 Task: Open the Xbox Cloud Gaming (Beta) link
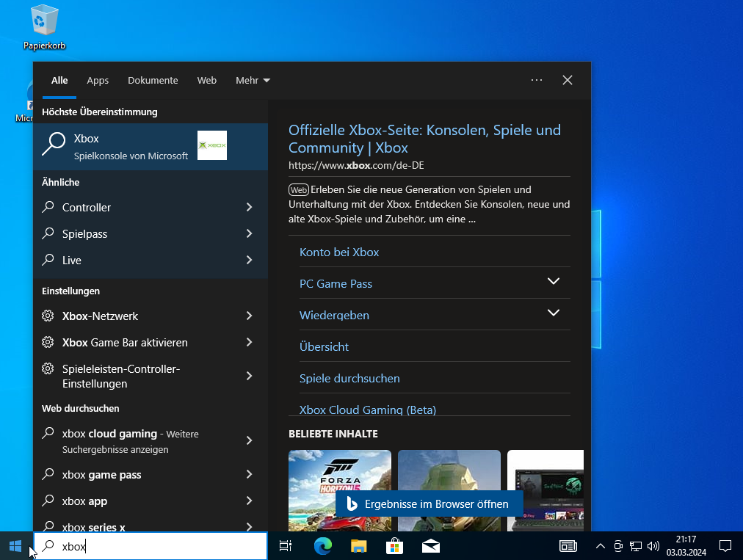point(368,410)
